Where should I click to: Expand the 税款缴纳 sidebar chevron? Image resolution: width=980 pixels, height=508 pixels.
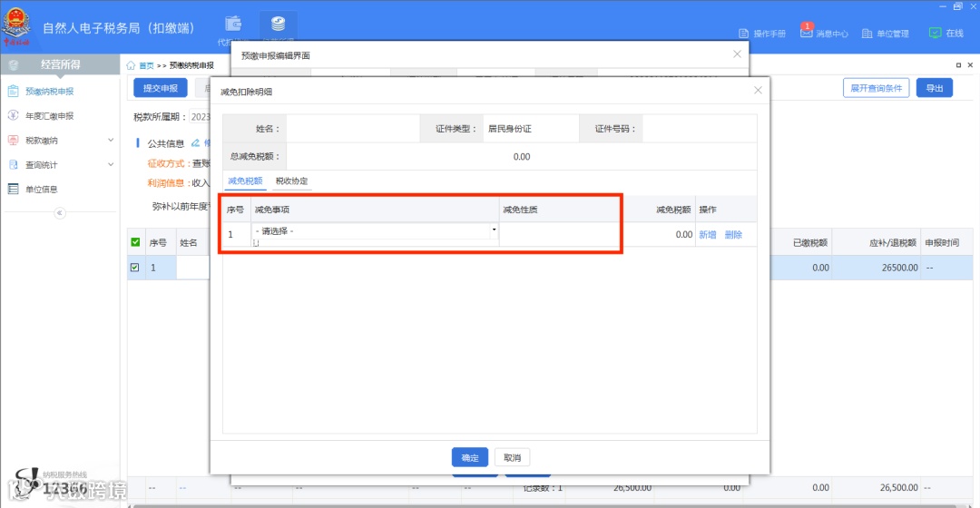(x=111, y=140)
